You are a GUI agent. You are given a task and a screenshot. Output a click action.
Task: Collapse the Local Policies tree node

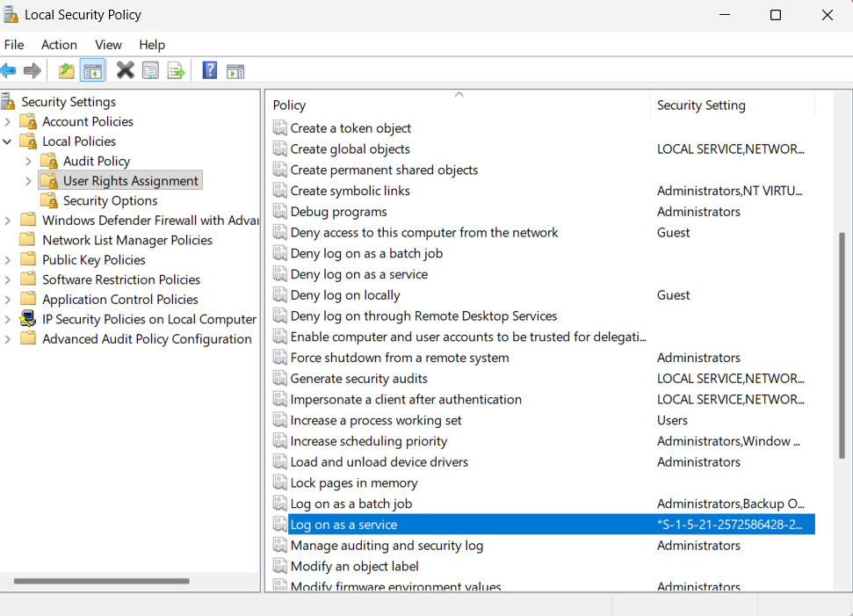click(x=7, y=141)
